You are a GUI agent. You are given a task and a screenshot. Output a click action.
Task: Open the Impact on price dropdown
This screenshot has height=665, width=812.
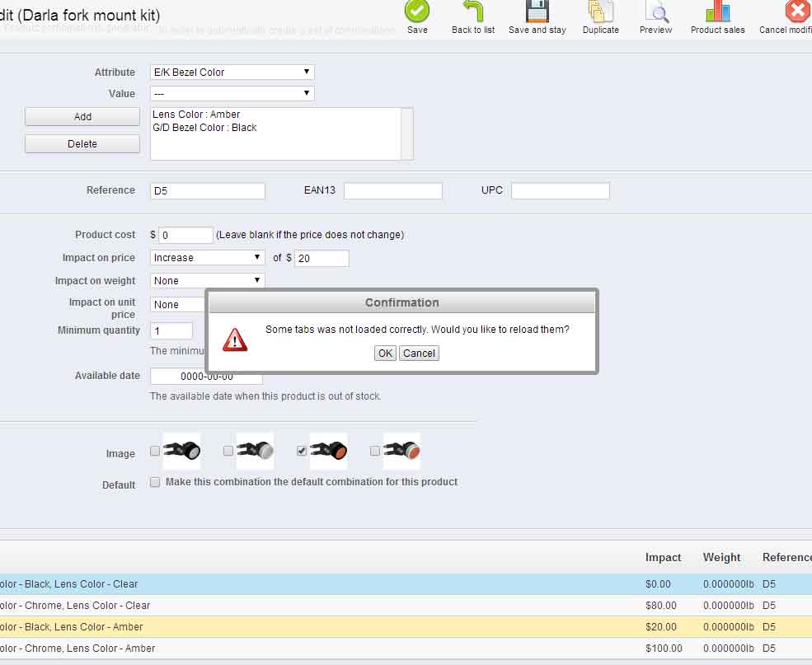(207, 258)
